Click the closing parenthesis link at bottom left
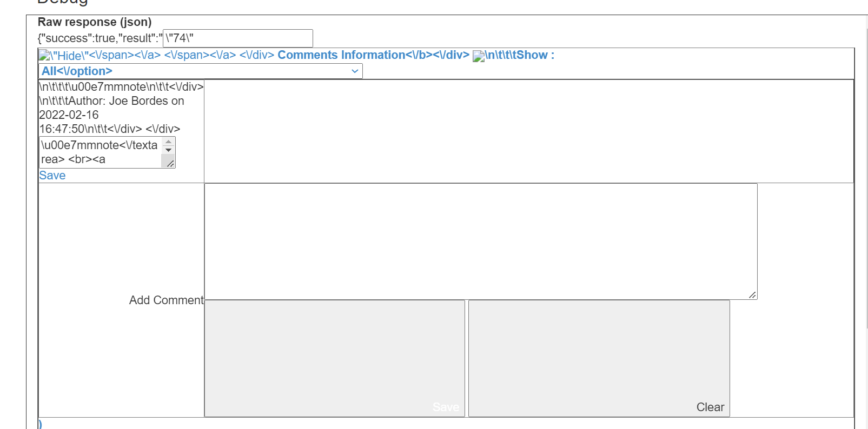The width and height of the screenshot is (868, 429). (x=40, y=424)
